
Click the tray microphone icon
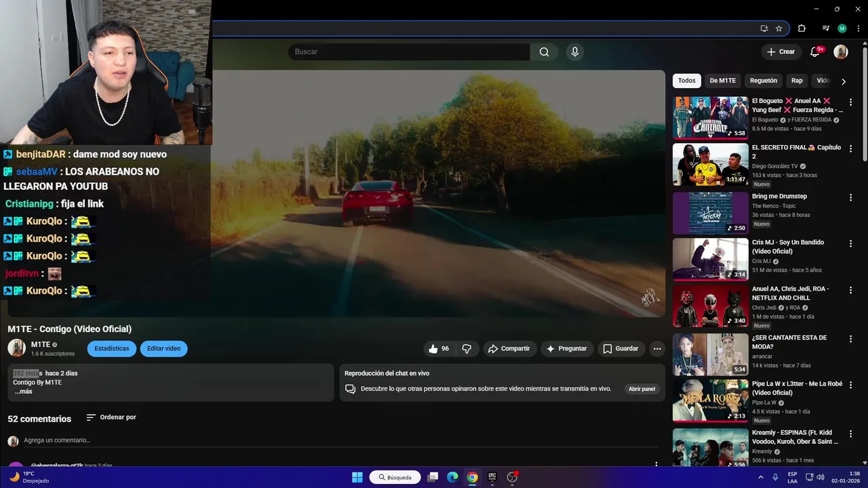point(775,477)
